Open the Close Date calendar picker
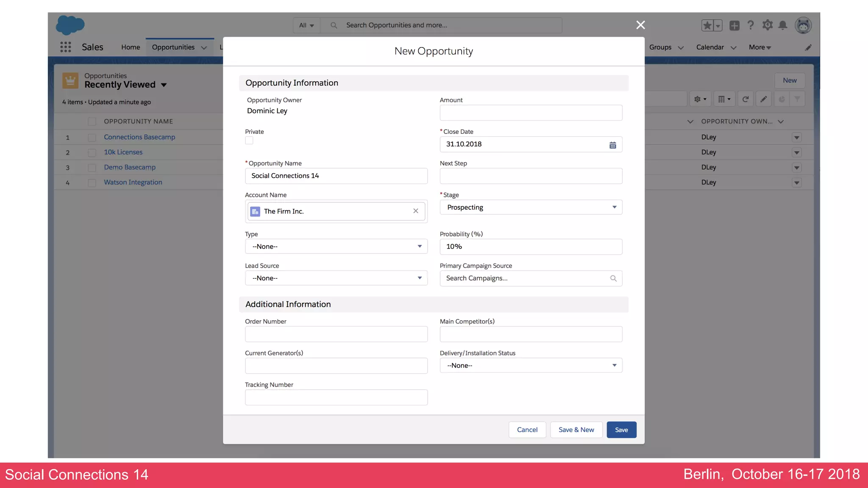The image size is (868, 488). (x=612, y=145)
